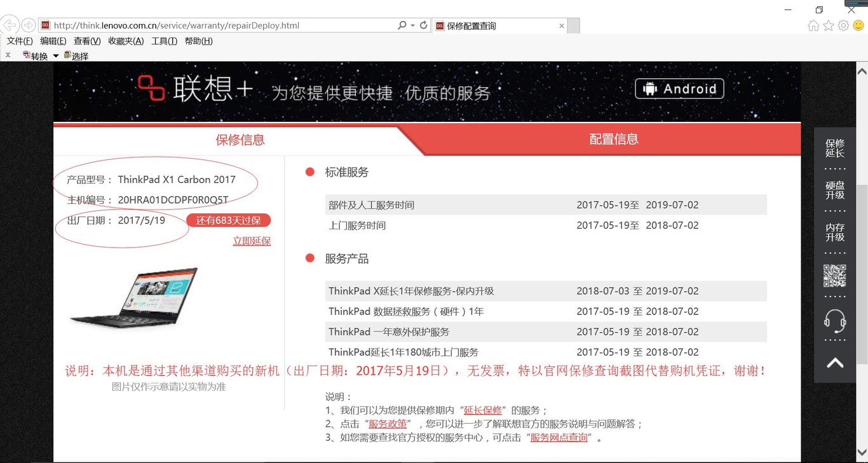
Task: Click the model text ThinkPad X1 Carbon 2017
Action: (177, 180)
